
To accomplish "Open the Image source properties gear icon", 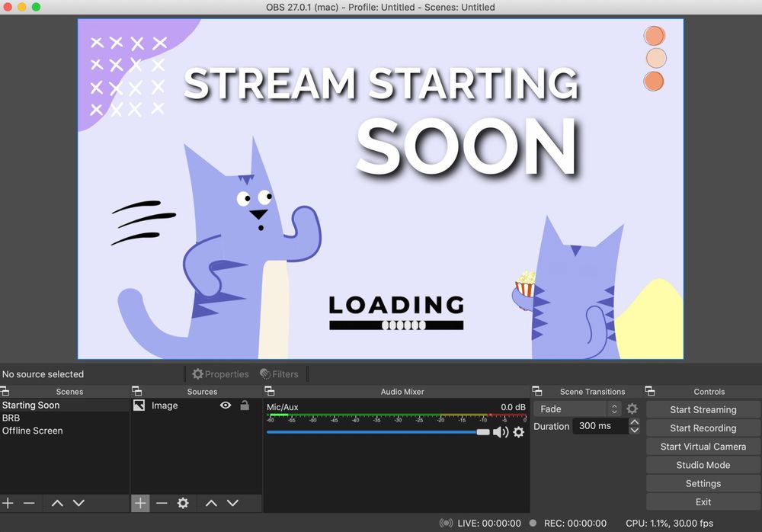I will point(182,503).
